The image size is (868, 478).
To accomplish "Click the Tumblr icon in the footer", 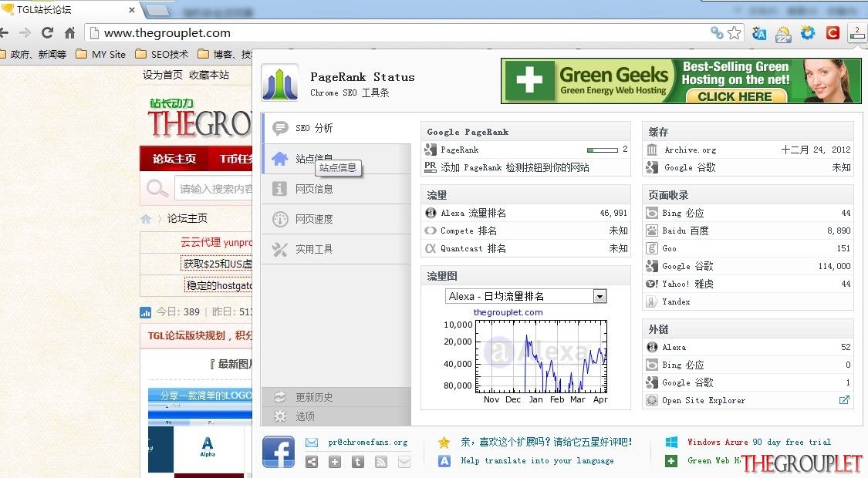I will (358, 461).
